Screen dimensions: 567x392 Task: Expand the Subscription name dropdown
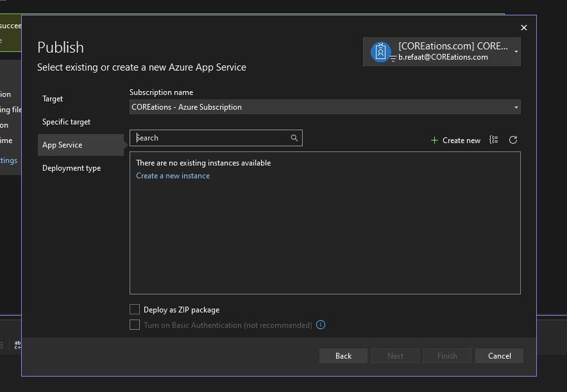(x=325, y=107)
